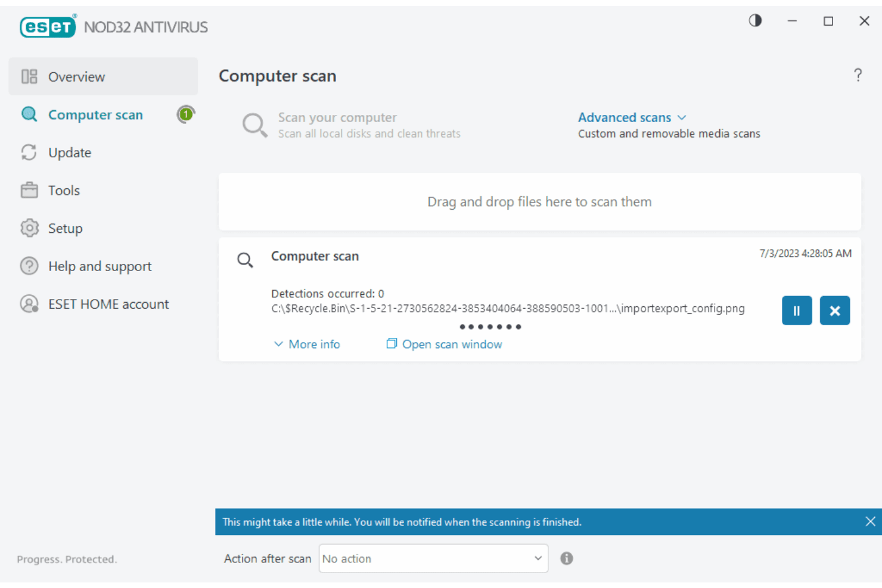The height and width of the screenshot is (588, 882).
Task: Click the scan timestamp 7/3/2023 4:28:05 AM
Action: tap(805, 254)
